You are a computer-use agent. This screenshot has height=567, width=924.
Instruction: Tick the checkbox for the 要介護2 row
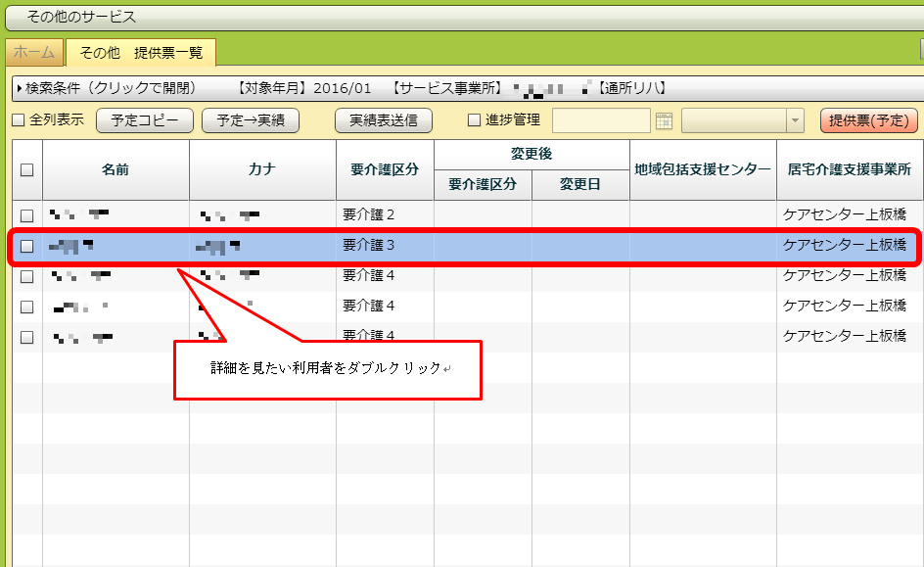[x=27, y=215]
